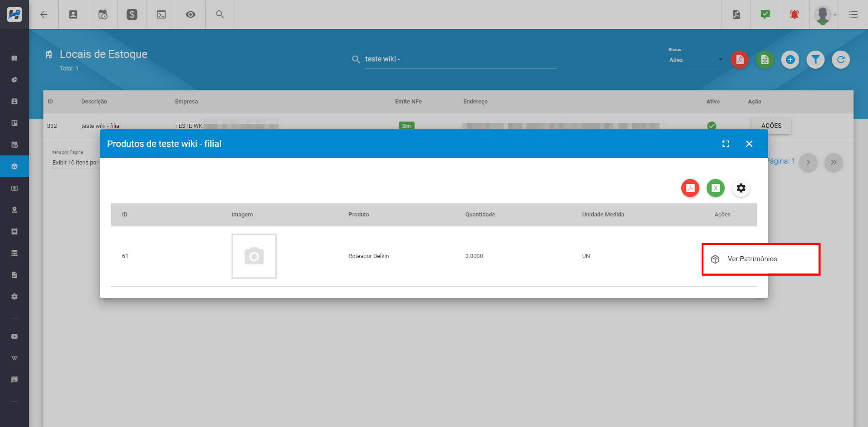Screen dimensions: 868x427
Task: Open the highlighted box stock icon in sidebar
Action: [x=14, y=166]
